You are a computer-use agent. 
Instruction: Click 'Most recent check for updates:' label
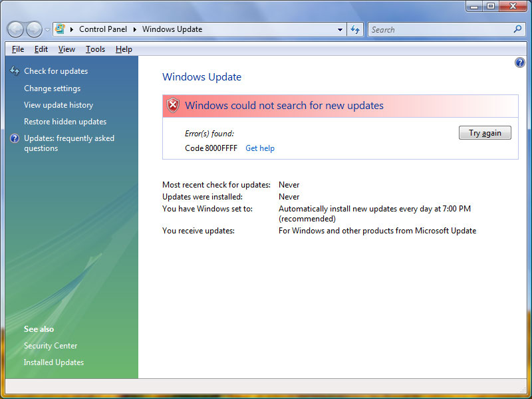point(217,185)
